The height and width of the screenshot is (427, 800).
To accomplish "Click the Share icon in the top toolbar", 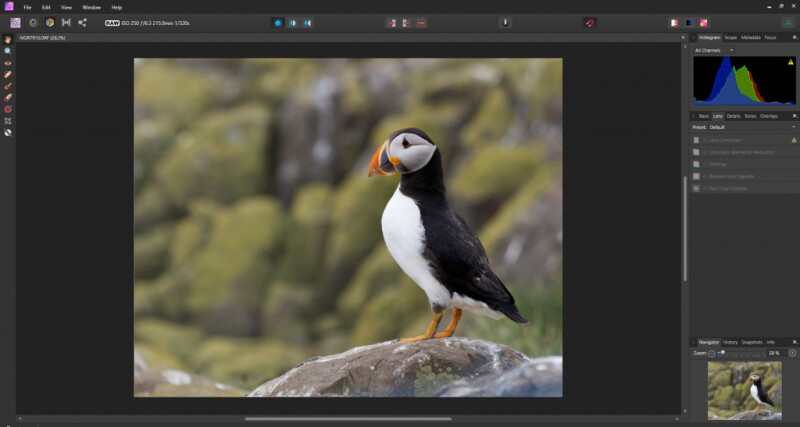I will click(x=82, y=22).
